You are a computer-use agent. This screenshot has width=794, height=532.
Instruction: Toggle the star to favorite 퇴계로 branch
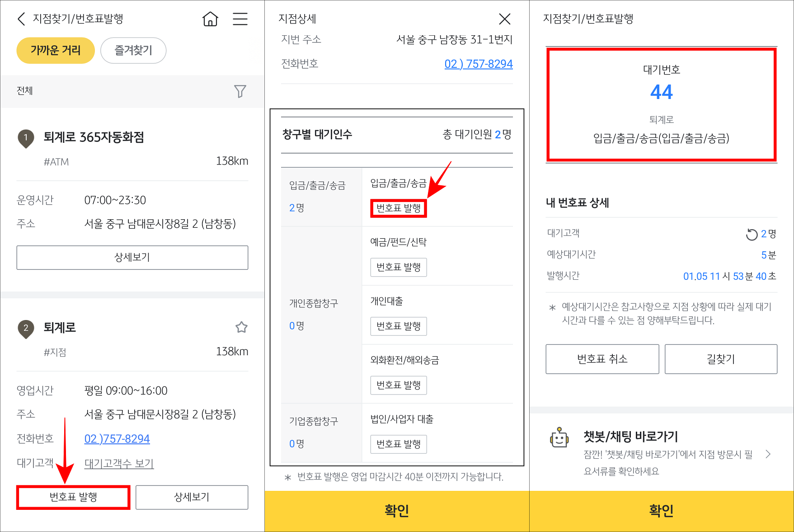click(x=241, y=327)
